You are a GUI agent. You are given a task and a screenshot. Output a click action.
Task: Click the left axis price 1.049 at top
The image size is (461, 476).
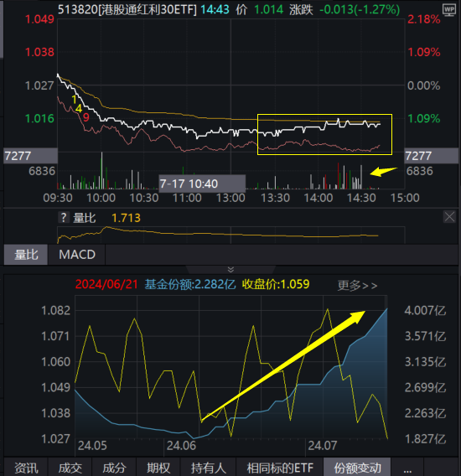(x=39, y=19)
